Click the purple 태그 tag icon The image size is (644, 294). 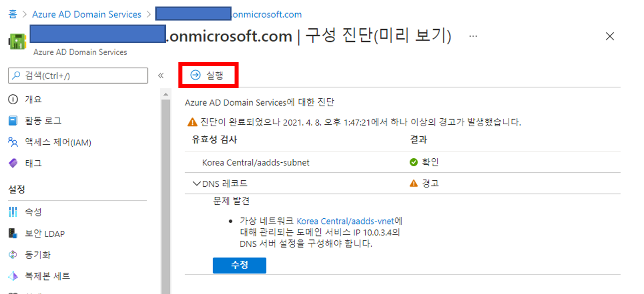click(x=14, y=163)
